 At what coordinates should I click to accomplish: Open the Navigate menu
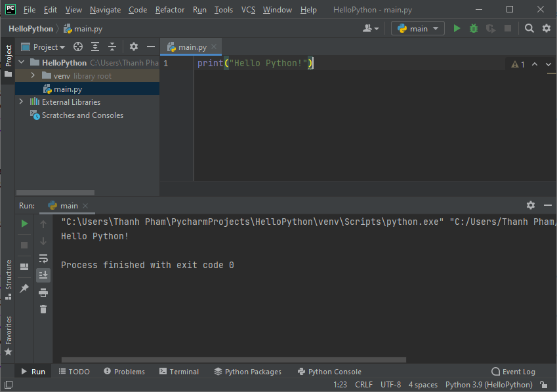tap(105, 10)
